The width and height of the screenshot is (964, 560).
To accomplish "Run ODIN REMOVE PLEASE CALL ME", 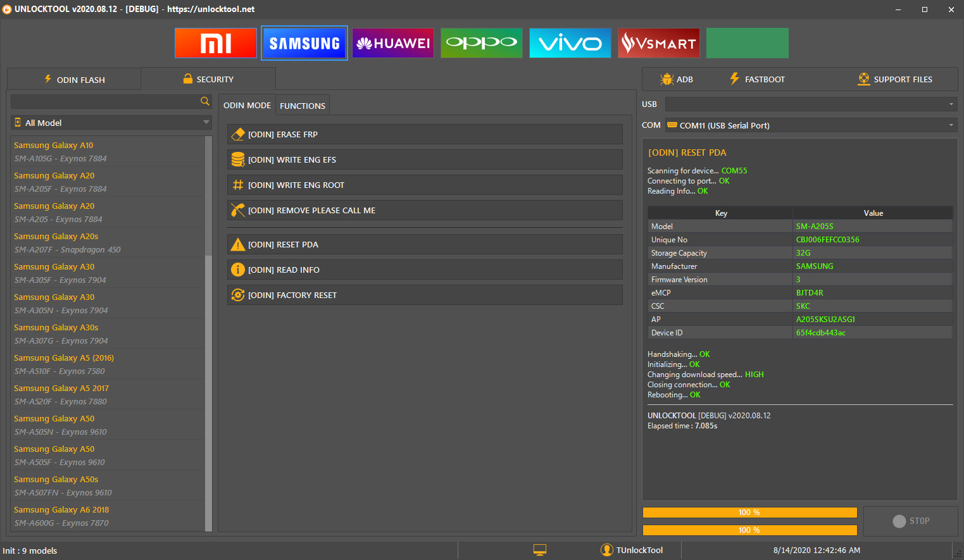I will 425,210.
